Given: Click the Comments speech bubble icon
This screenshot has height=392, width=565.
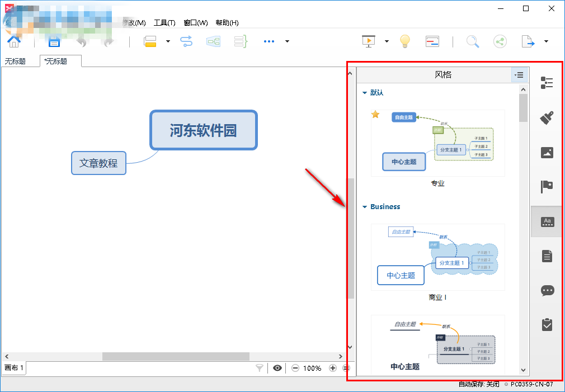Looking at the screenshot, I should pyautogui.click(x=547, y=290).
